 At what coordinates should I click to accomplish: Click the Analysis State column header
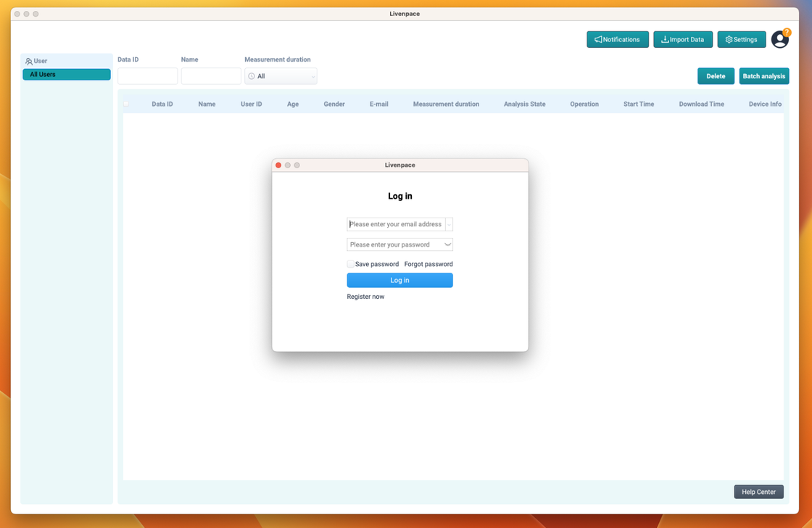pyautogui.click(x=524, y=104)
